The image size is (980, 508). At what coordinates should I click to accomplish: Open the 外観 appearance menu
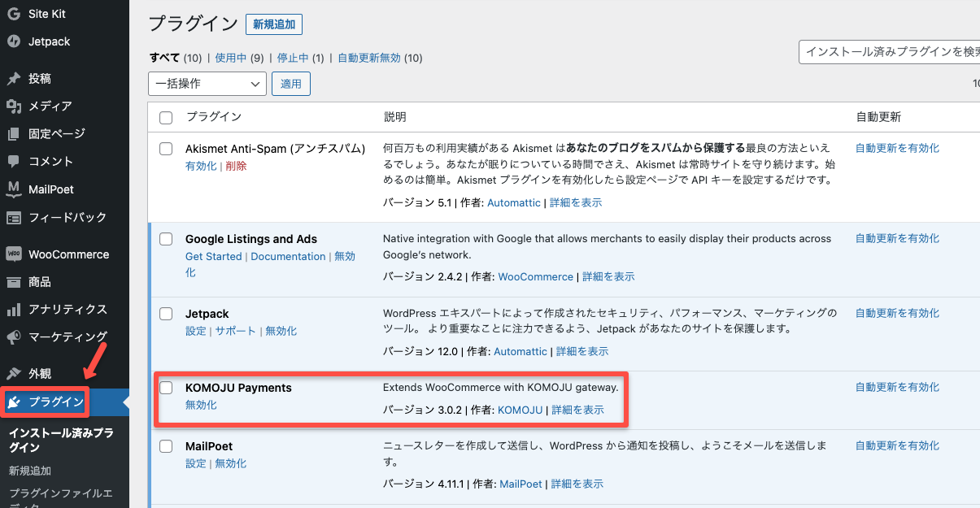(40, 374)
